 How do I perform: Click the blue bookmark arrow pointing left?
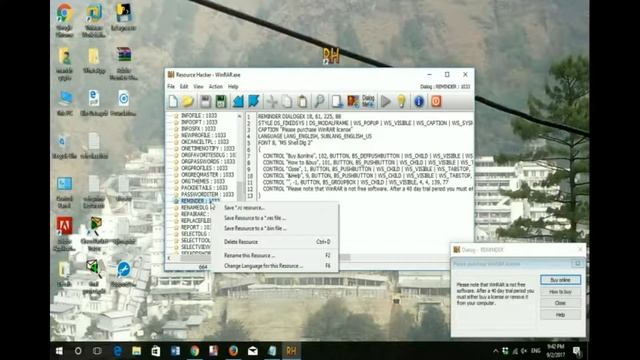pyautogui.click(x=238, y=101)
